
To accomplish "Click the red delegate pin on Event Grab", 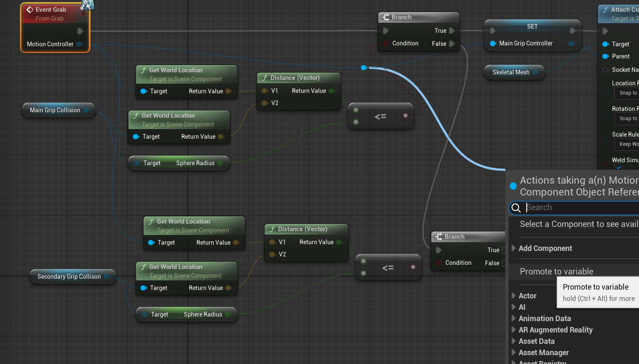I will pos(83,13).
